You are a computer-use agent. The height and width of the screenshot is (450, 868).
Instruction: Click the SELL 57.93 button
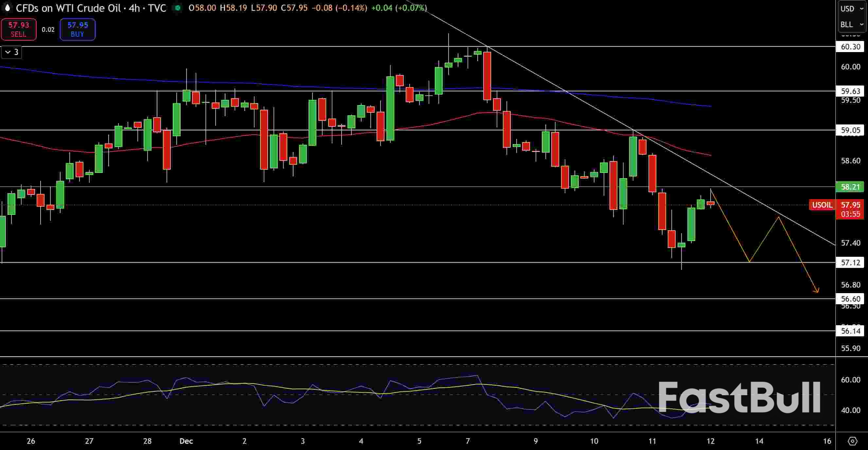pos(19,29)
